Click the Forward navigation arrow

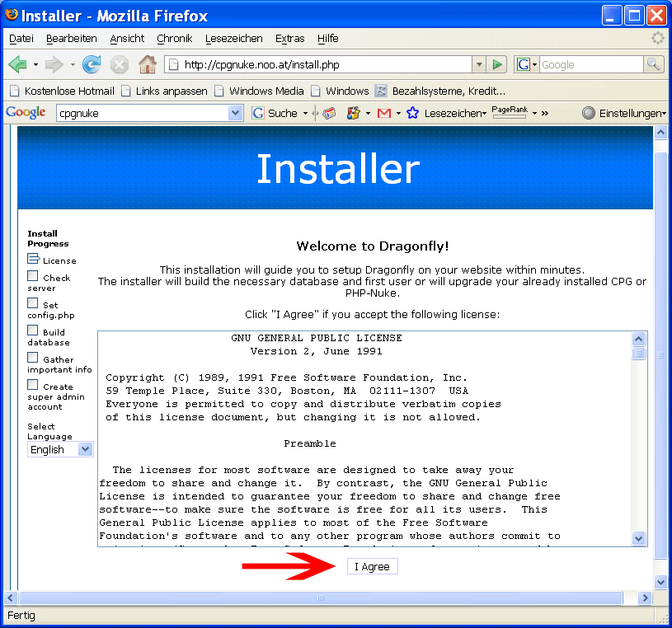click(x=54, y=64)
